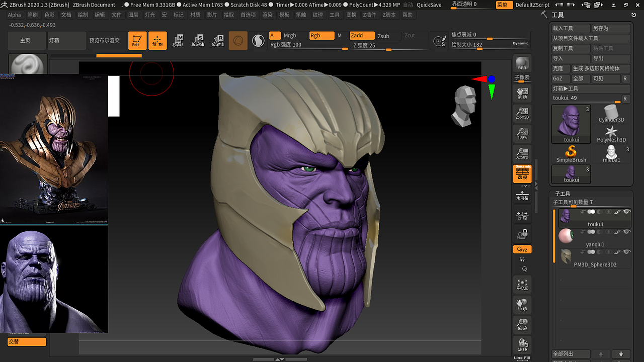This screenshot has width=644, height=362.
Task: Select the Y-axis rotation icon
Action: click(522, 259)
